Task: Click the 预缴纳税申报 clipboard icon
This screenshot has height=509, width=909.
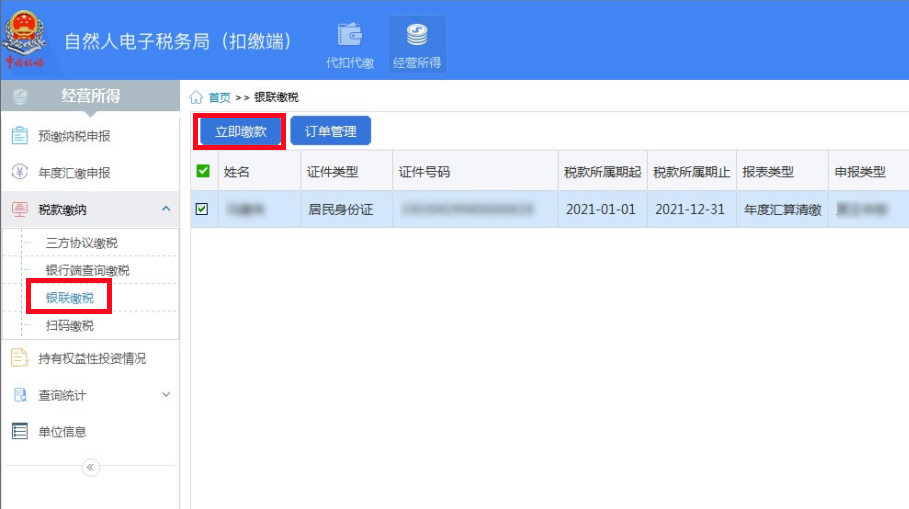Action: pyautogui.click(x=19, y=136)
